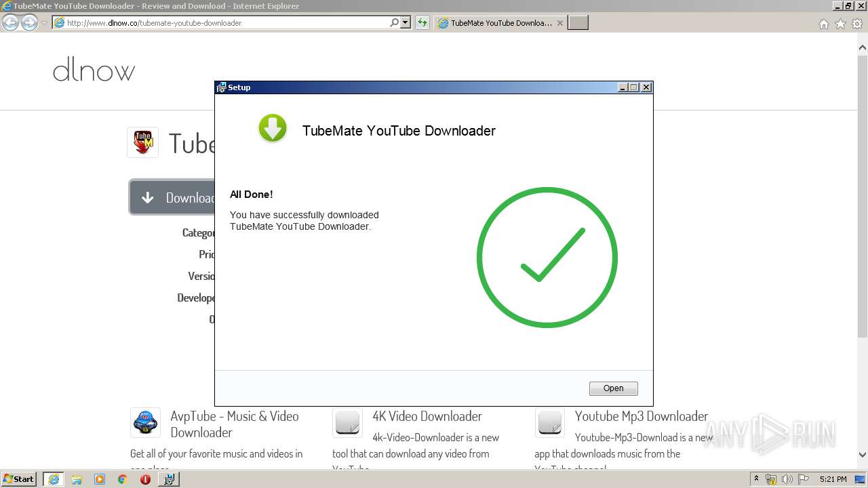Open the IE Tools gear icon
Screen dimensions: 868x488
click(857, 24)
